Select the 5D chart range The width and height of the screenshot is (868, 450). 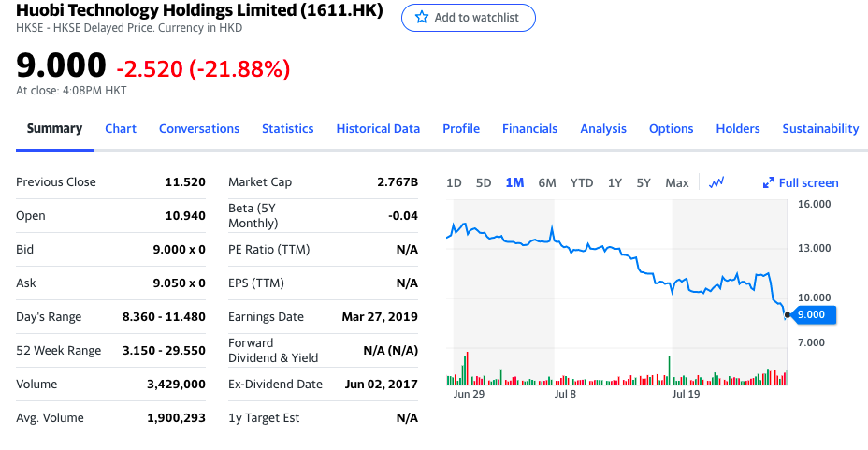[x=484, y=182]
